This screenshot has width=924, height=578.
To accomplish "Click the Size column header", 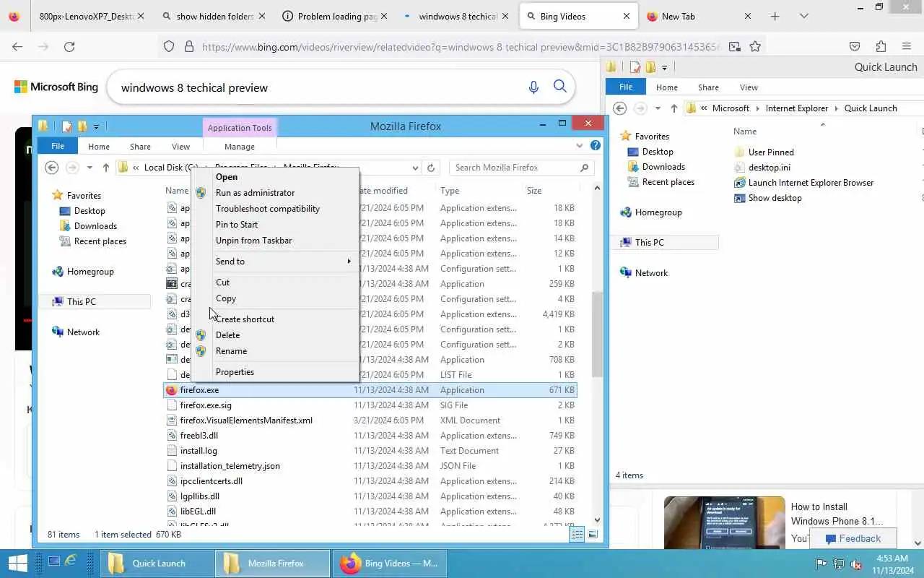I will pos(551,191).
